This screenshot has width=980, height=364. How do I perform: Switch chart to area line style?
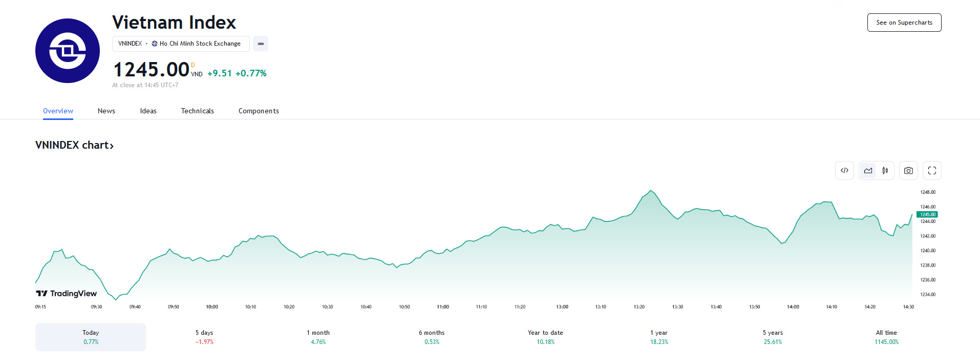pyautogui.click(x=868, y=171)
